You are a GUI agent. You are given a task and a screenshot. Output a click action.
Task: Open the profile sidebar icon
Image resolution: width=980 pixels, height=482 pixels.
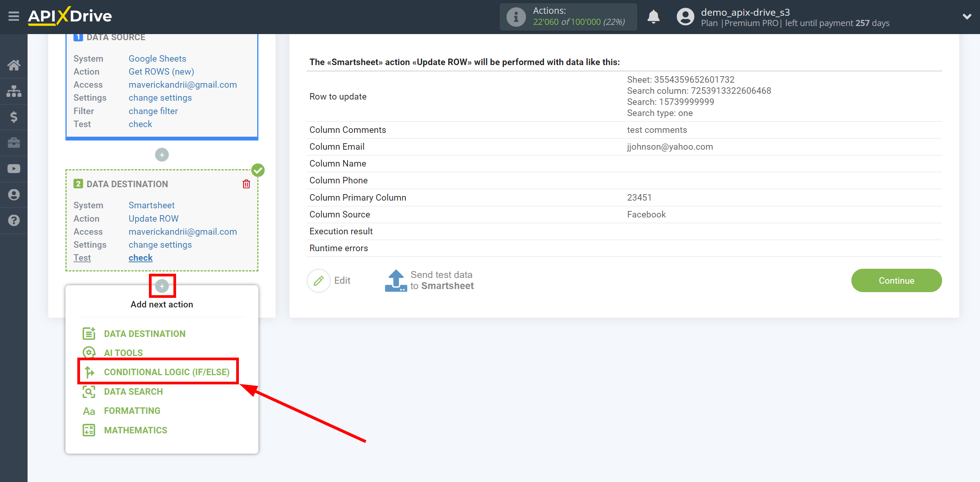coord(14,194)
